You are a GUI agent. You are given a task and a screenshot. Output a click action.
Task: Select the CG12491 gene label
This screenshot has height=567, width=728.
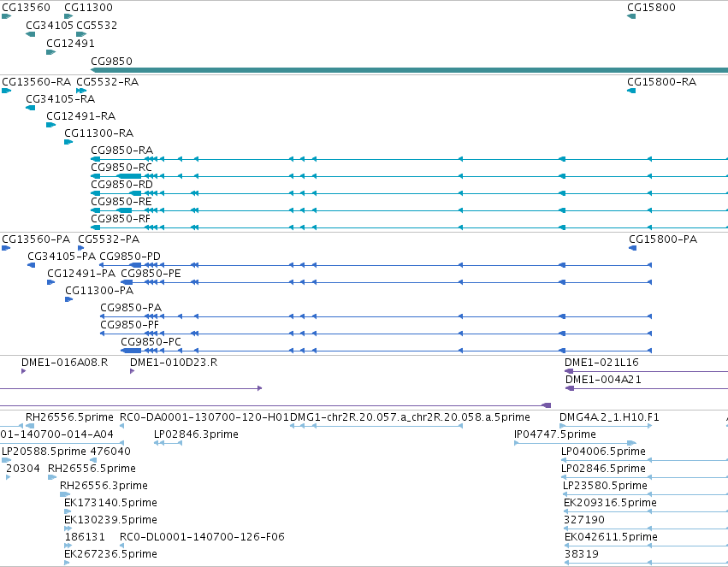click(x=70, y=44)
